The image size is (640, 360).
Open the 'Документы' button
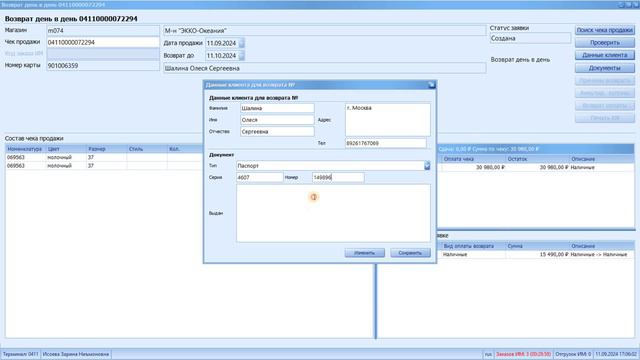pyautogui.click(x=604, y=68)
